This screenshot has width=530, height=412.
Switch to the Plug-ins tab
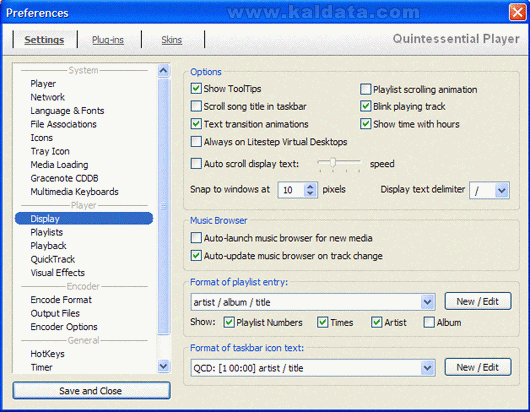click(108, 40)
